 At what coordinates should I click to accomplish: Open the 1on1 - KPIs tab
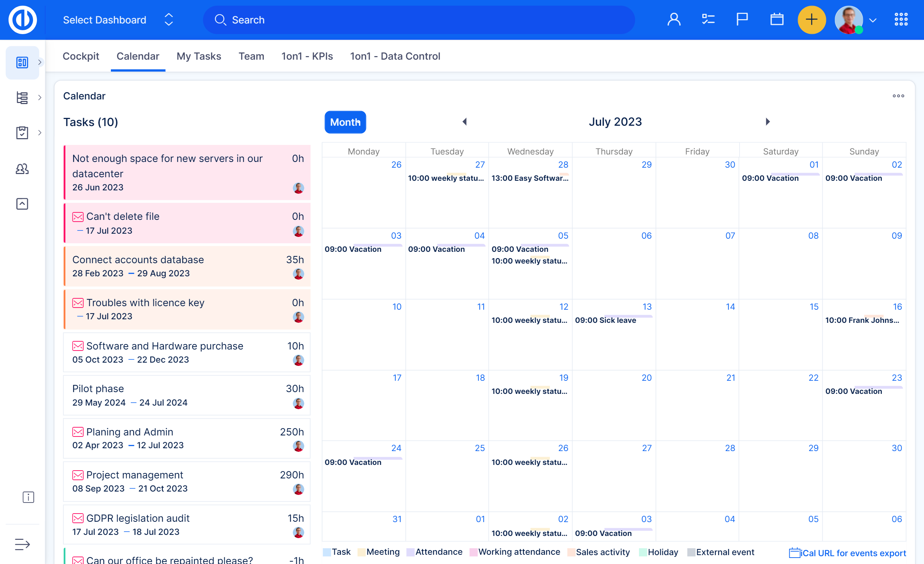[x=307, y=56]
